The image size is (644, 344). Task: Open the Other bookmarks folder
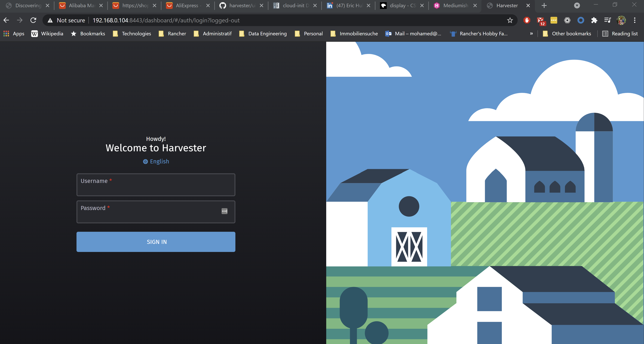(x=567, y=34)
